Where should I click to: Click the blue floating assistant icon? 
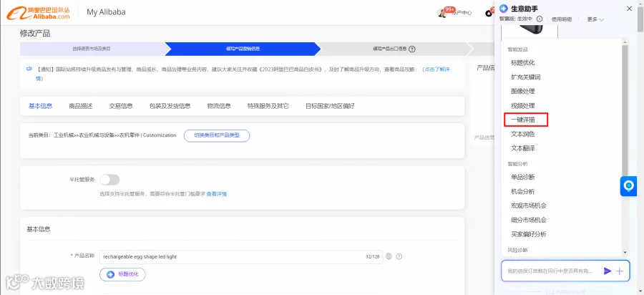(x=628, y=186)
